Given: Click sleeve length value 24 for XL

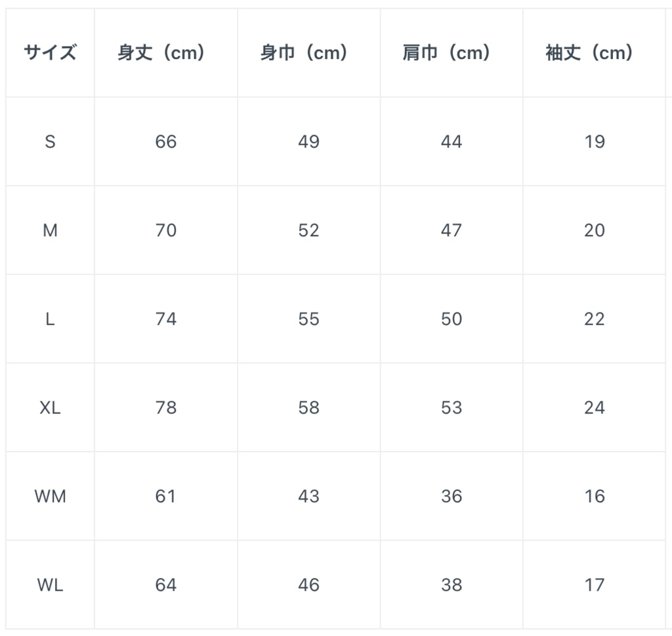Looking at the screenshot, I should pyautogui.click(x=594, y=408).
